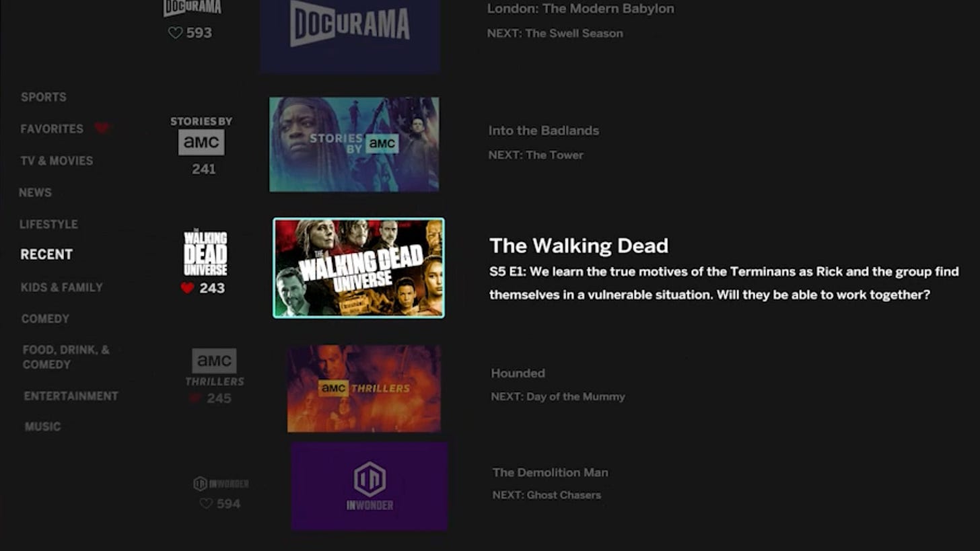The width and height of the screenshot is (980, 551).
Task: Select channel number 245
Action: tap(219, 398)
